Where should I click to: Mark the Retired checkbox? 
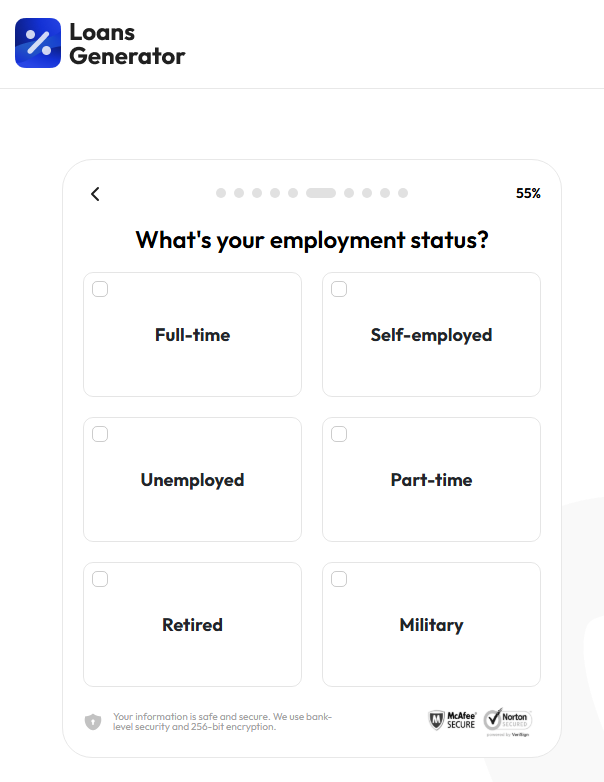[100, 580]
